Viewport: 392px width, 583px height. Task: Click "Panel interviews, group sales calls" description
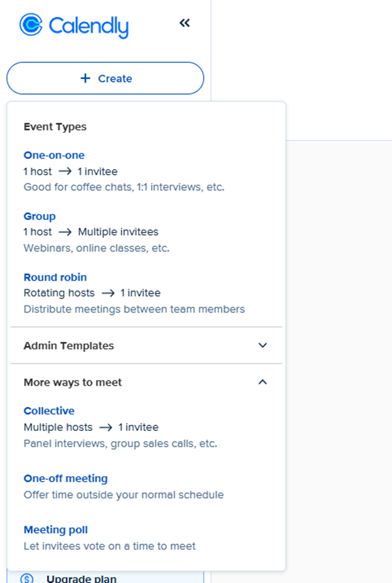pyautogui.click(x=120, y=443)
